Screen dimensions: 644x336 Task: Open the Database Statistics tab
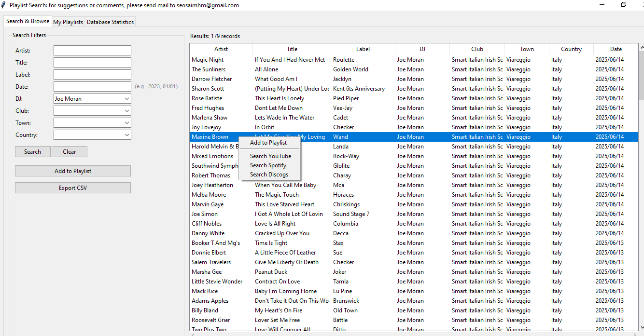coord(110,22)
